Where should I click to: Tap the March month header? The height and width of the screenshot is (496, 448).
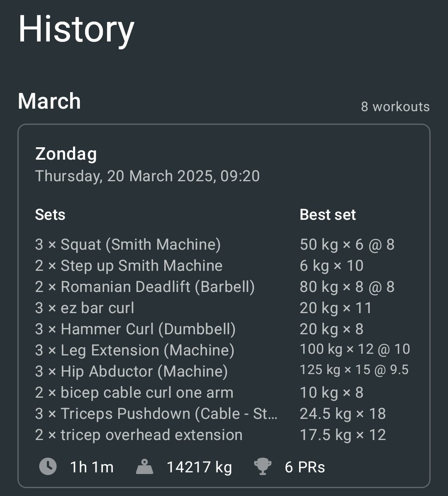[x=49, y=101]
